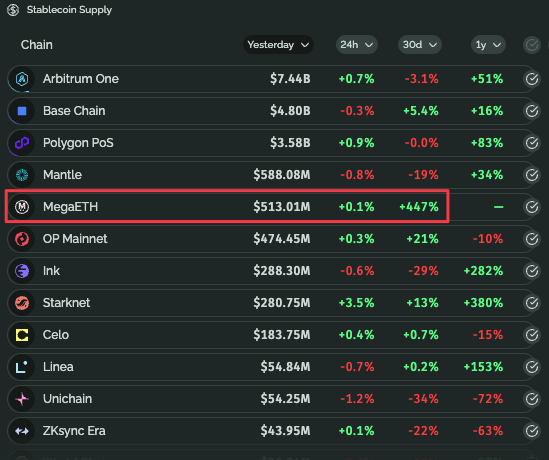Click the ZKsync Era arrows logo
This screenshot has width=549, height=460.
22,431
